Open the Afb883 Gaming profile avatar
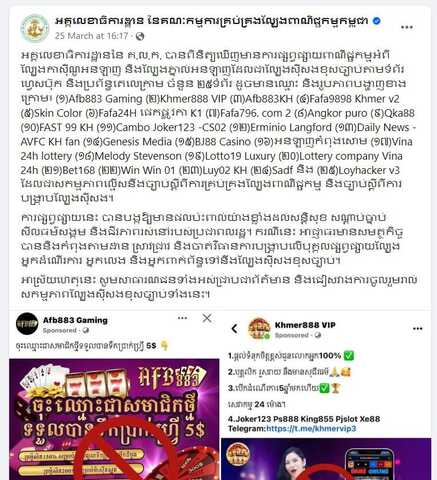Image resolution: width=437 pixels, height=480 pixels. (27, 324)
